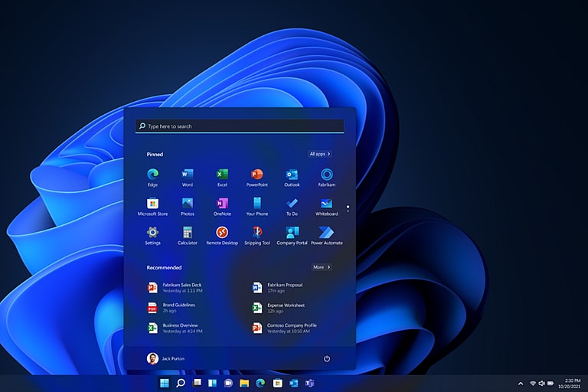
Task: Click the Power button icon
Action: click(327, 358)
